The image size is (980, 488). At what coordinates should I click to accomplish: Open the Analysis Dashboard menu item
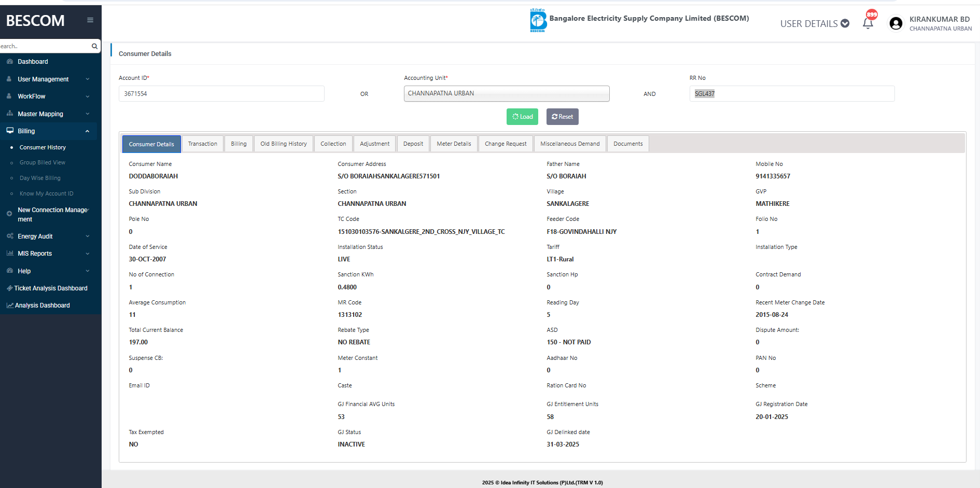43,305
